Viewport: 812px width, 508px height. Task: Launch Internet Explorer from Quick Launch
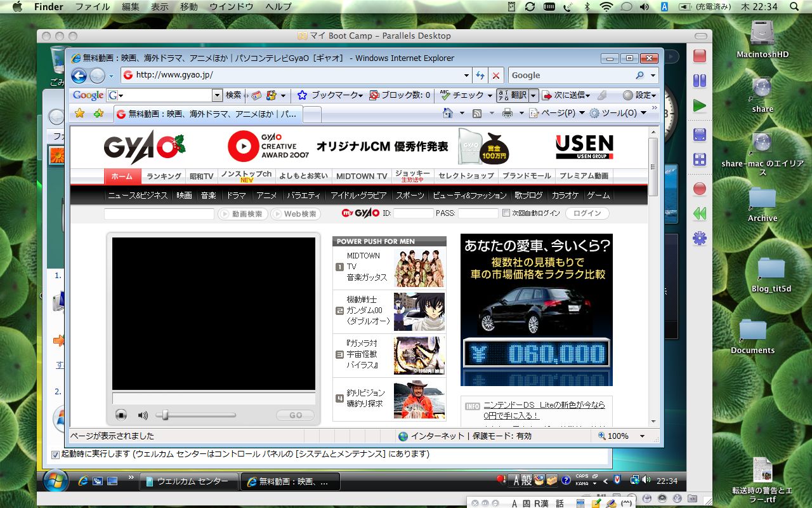tap(82, 481)
